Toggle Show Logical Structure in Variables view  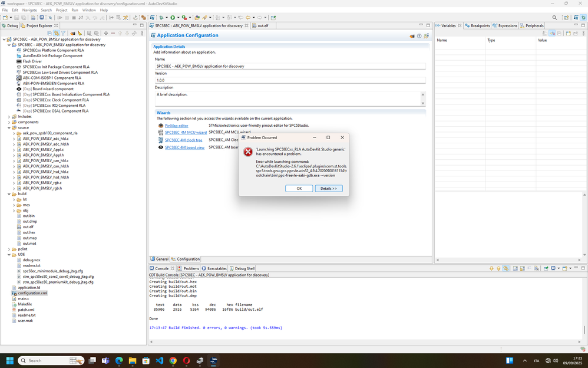pyautogui.click(x=552, y=34)
